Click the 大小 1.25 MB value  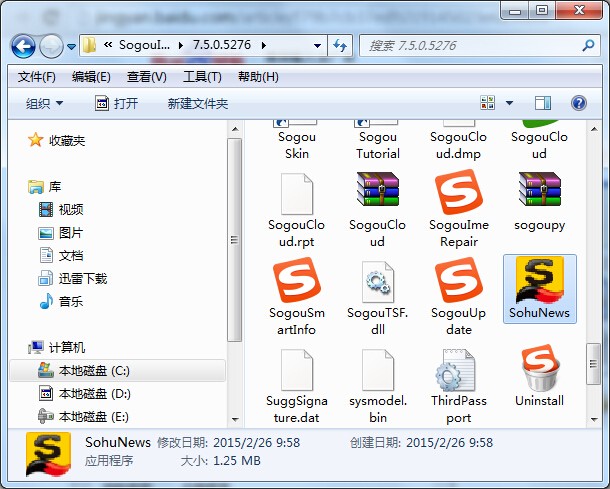click(x=237, y=461)
